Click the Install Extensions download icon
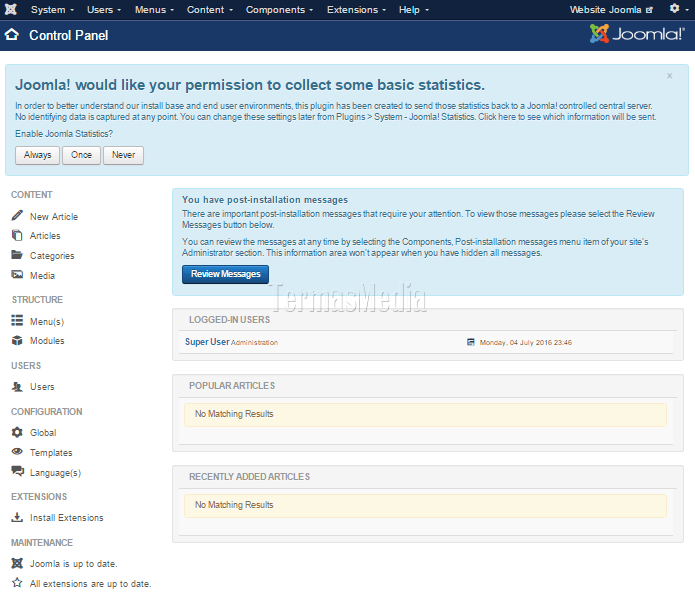 coord(17,517)
